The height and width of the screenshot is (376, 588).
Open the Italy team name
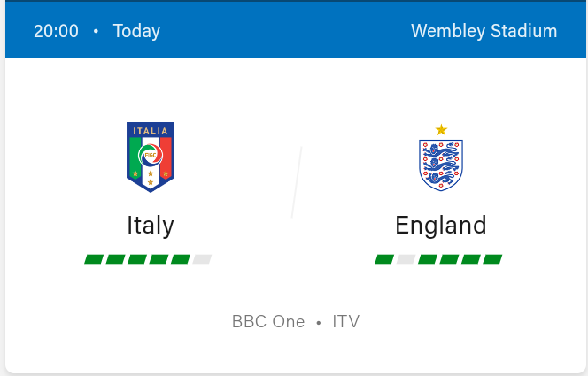151,225
